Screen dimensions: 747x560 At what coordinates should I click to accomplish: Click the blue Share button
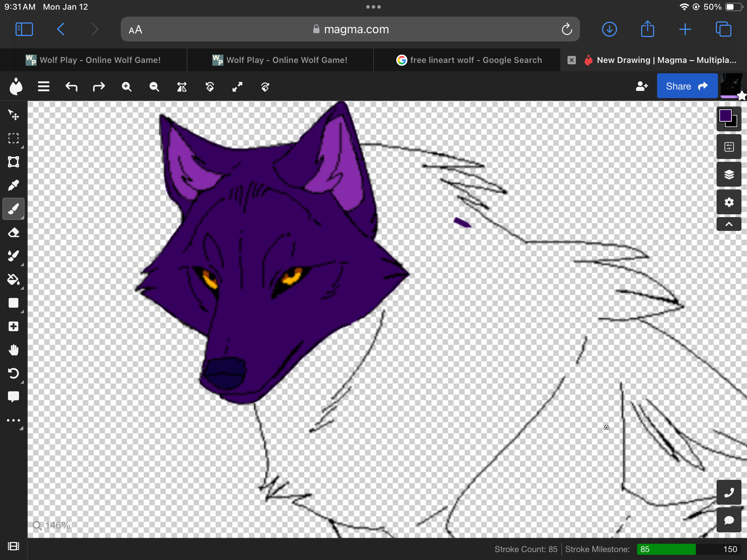(687, 86)
